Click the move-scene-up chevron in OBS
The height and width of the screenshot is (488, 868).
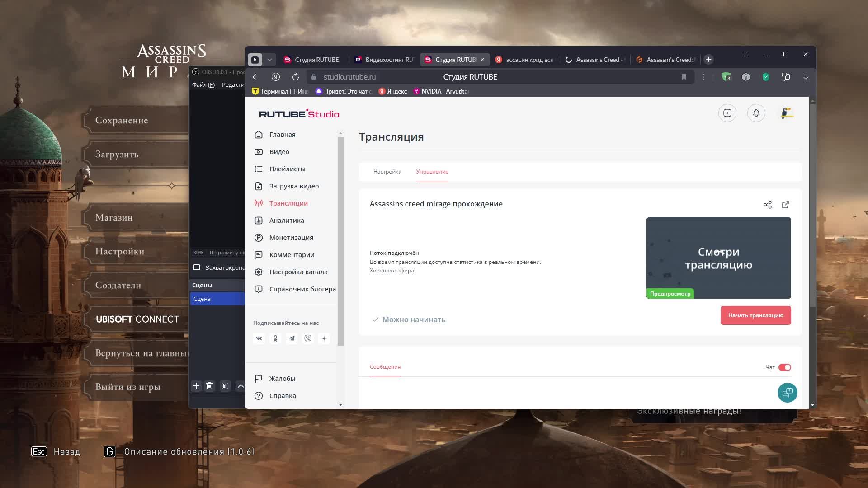pos(241,386)
